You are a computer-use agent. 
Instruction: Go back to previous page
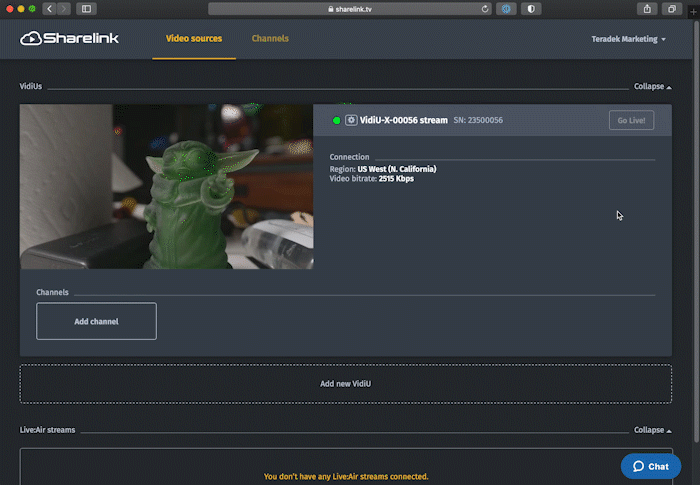point(49,9)
